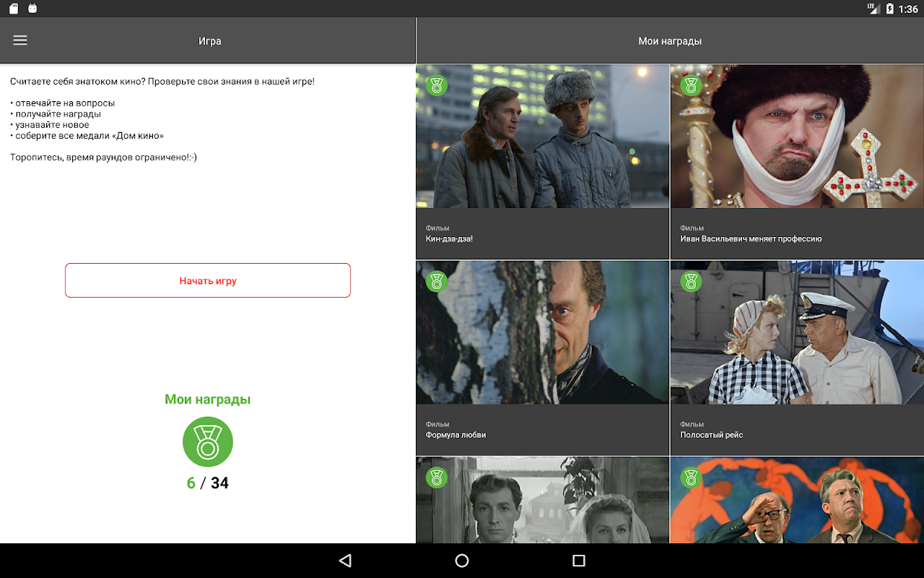Click the intro line Считаете себя знатоком кино
Viewport: 924px width, 578px height.
(162, 82)
